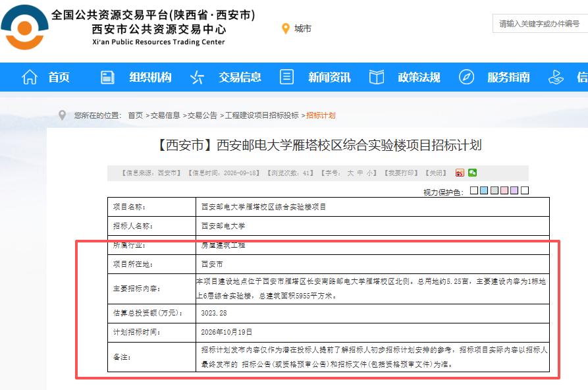
Task: Click the 主要招标内容 label cell
Action: tap(151, 289)
